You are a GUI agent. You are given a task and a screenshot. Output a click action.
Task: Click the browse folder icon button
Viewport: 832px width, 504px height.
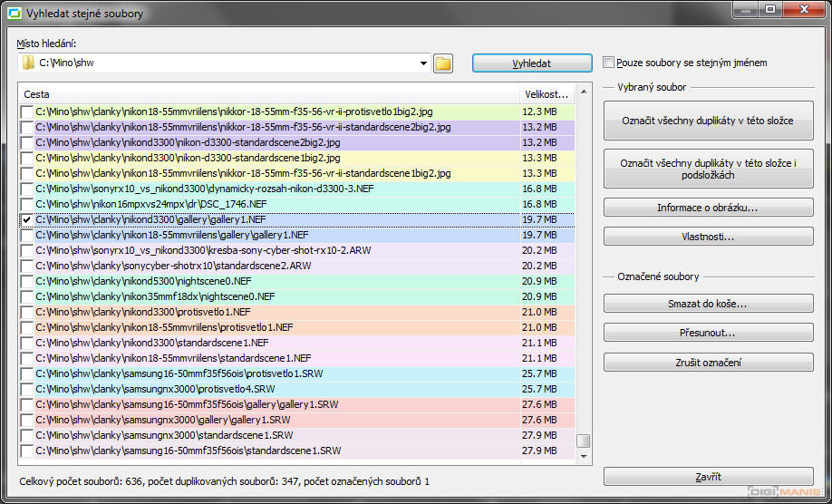[442, 63]
